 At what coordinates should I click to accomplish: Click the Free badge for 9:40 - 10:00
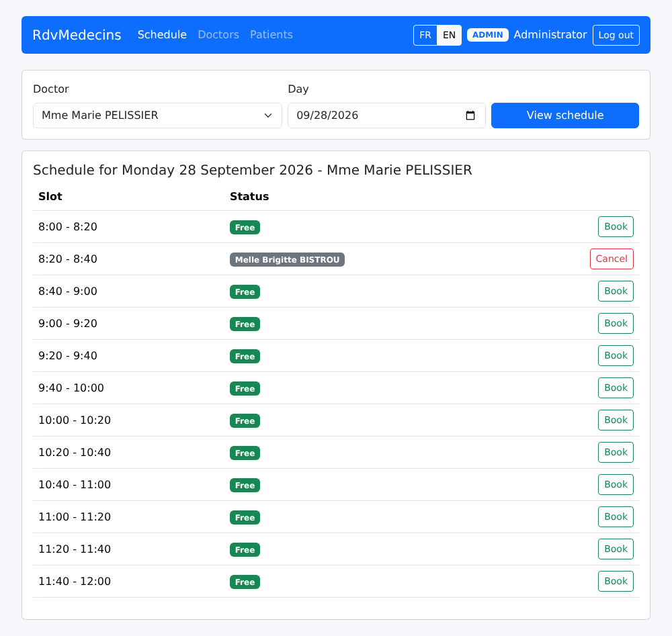click(x=245, y=388)
